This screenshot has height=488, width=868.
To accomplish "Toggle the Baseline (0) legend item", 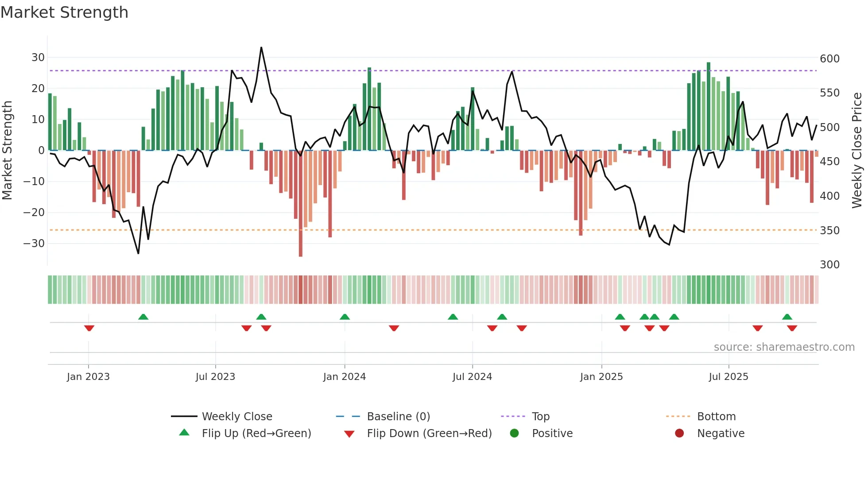I will (x=398, y=416).
